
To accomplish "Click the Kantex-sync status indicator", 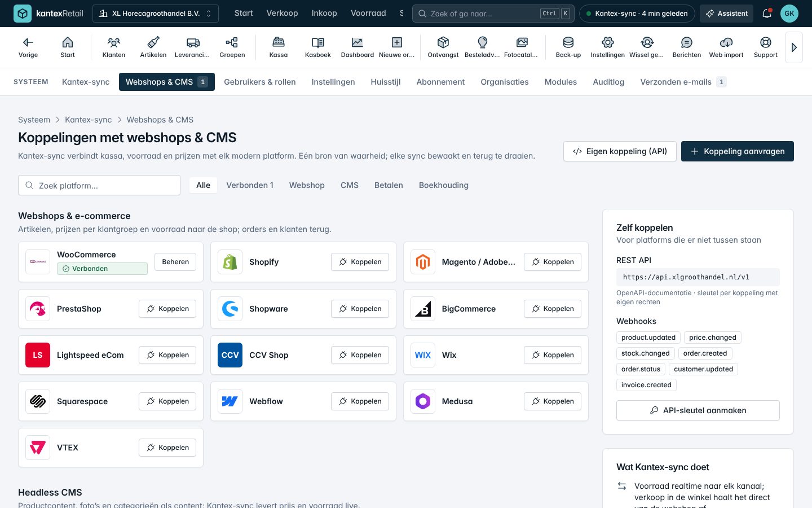I will pos(637,14).
